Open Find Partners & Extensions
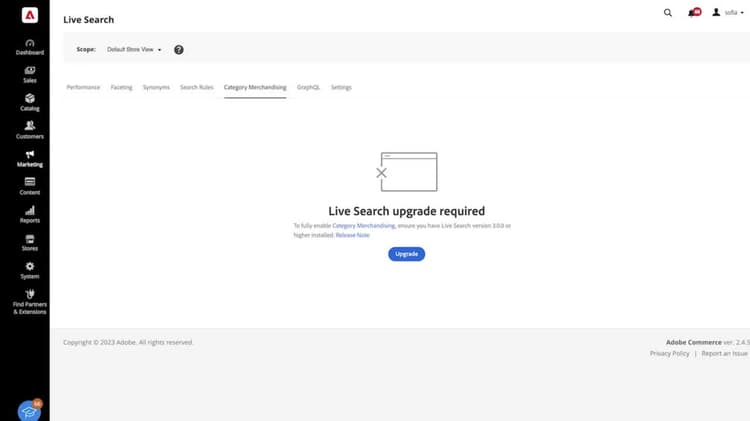This screenshot has width=750, height=421. click(x=30, y=302)
